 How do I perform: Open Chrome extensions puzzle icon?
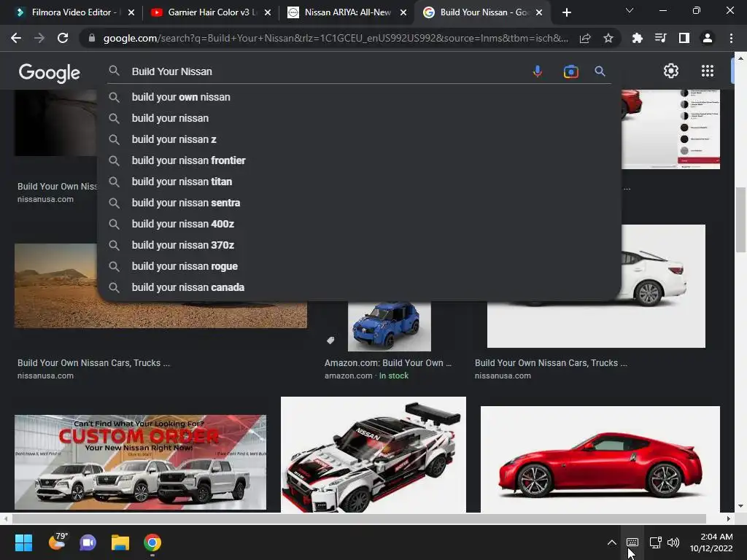click(637, 38)
